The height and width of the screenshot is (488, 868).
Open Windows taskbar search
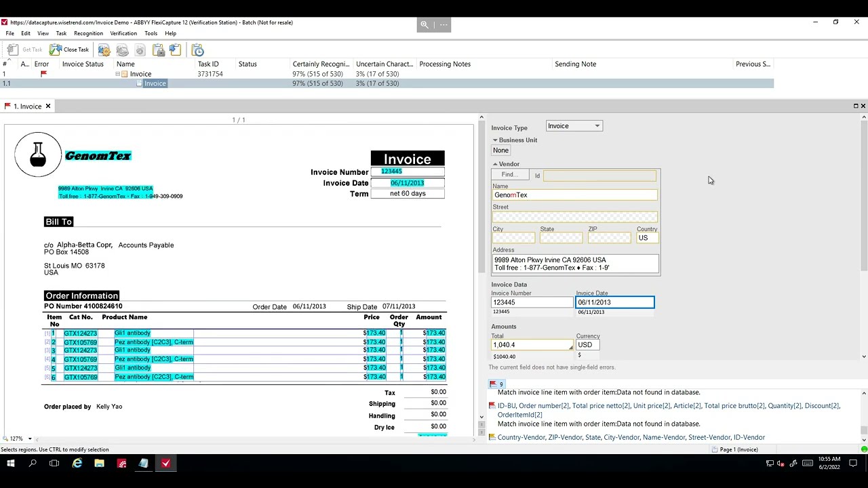pos(33,464)
